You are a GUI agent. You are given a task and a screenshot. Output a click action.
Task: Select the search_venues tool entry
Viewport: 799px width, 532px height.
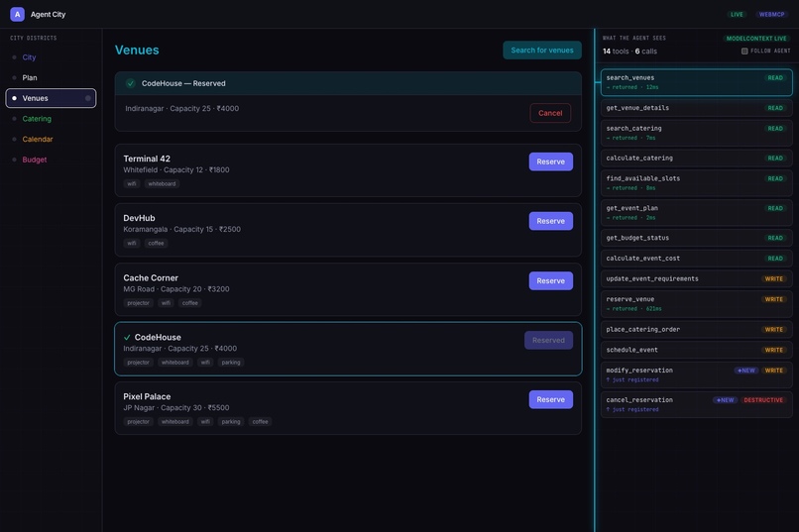(696, 82)
